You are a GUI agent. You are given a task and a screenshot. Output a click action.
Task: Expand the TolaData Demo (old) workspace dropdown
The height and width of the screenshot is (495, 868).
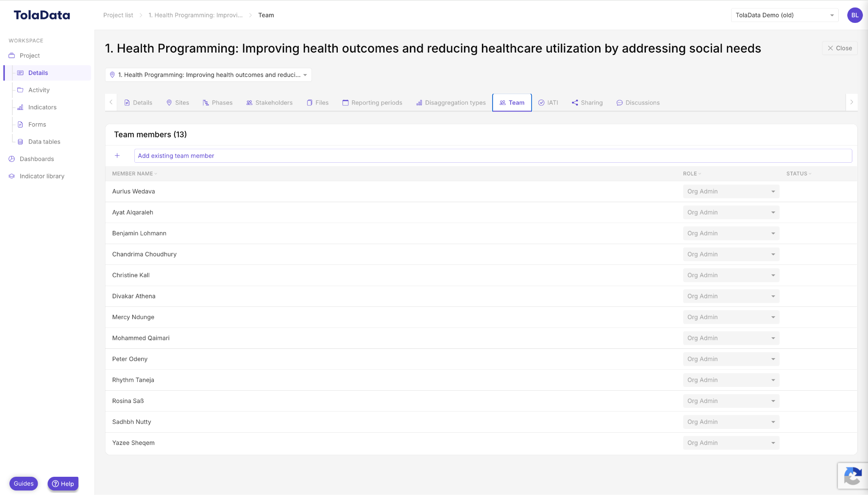click(x=785, y=15)
